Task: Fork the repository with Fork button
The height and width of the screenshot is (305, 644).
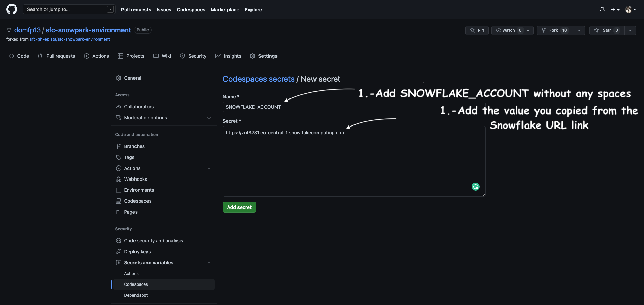Action: click(x=555, y=30)
